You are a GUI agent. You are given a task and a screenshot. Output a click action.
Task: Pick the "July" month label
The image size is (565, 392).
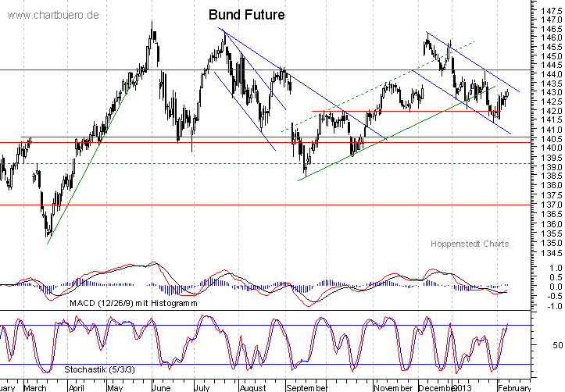coord(202,388)
